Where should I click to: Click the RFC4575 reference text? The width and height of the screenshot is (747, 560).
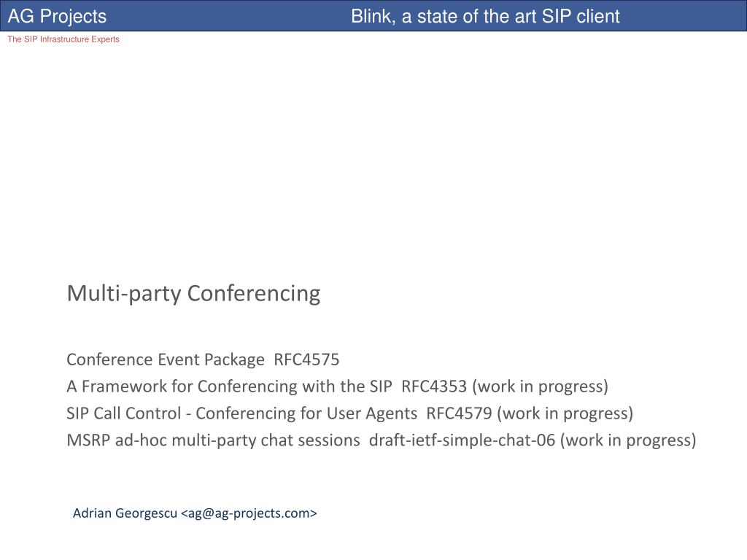click(x=306, y=359)
